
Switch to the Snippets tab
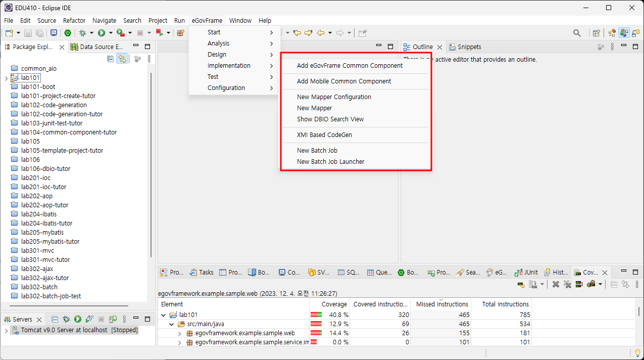click(x=465, y=47)
